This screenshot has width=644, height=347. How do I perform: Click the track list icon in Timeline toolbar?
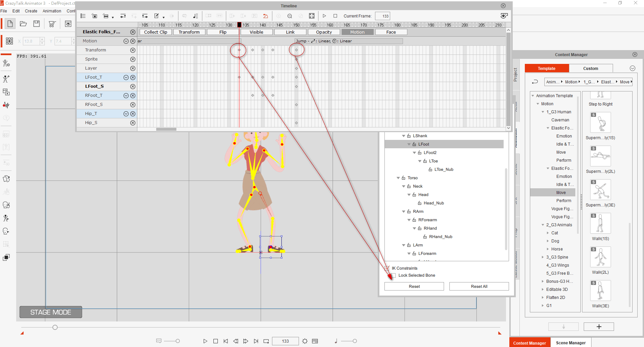pos(83,16)
